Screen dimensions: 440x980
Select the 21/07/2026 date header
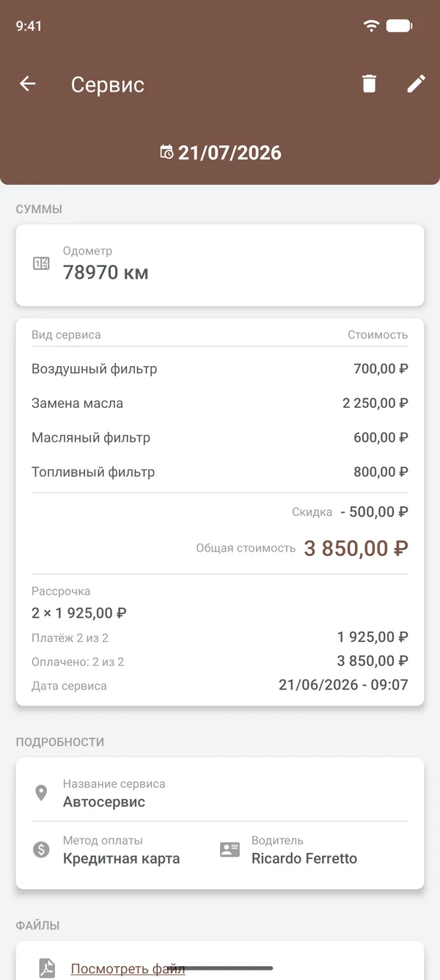[x=230, y=153]
